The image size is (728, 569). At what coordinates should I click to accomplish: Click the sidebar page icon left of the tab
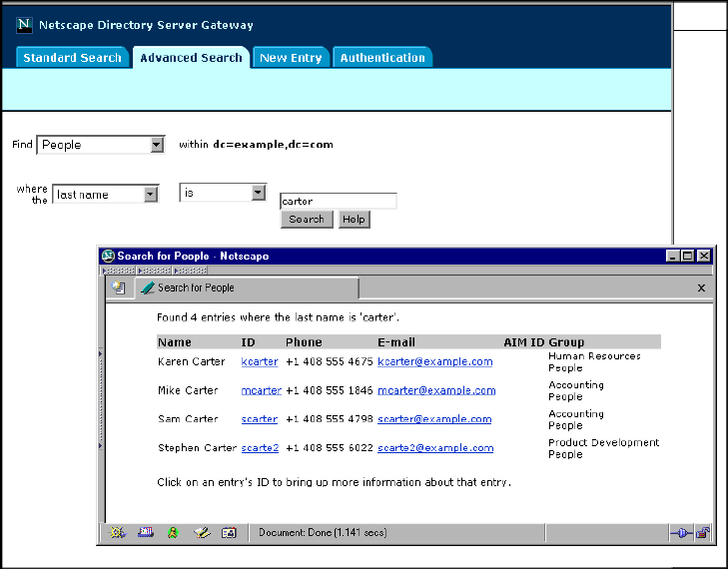coord(119,287)
